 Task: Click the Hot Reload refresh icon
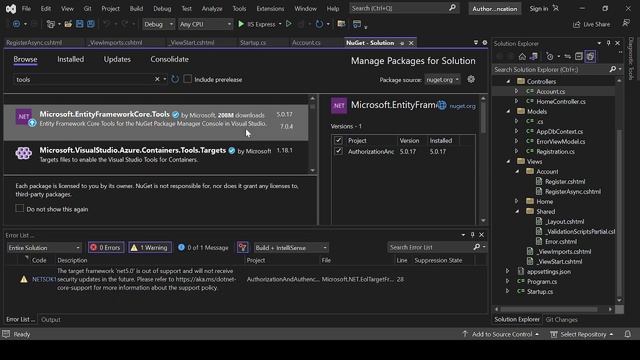(319, 24)
